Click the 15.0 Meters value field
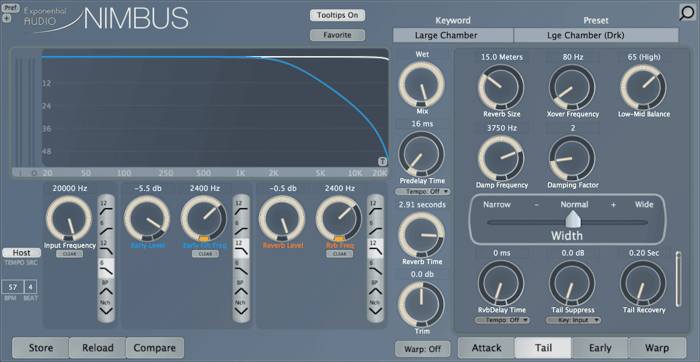 click(502, 57)
